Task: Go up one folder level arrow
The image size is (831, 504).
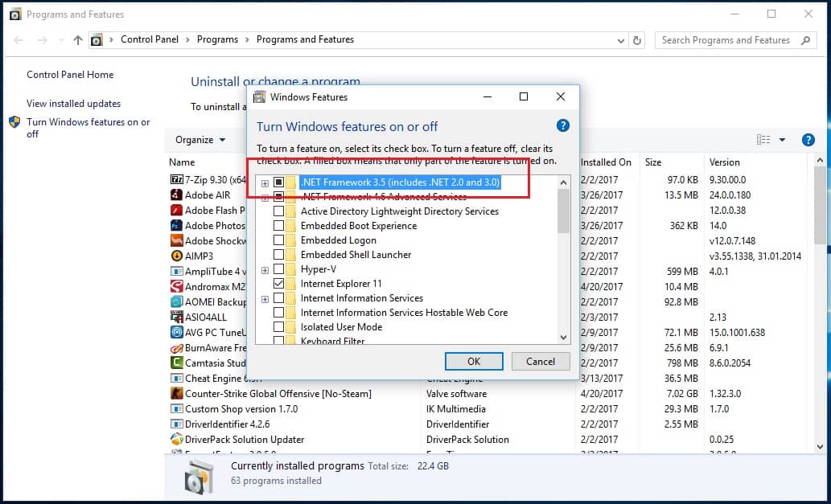Action: pyautogui.click(x=78, y=39)
